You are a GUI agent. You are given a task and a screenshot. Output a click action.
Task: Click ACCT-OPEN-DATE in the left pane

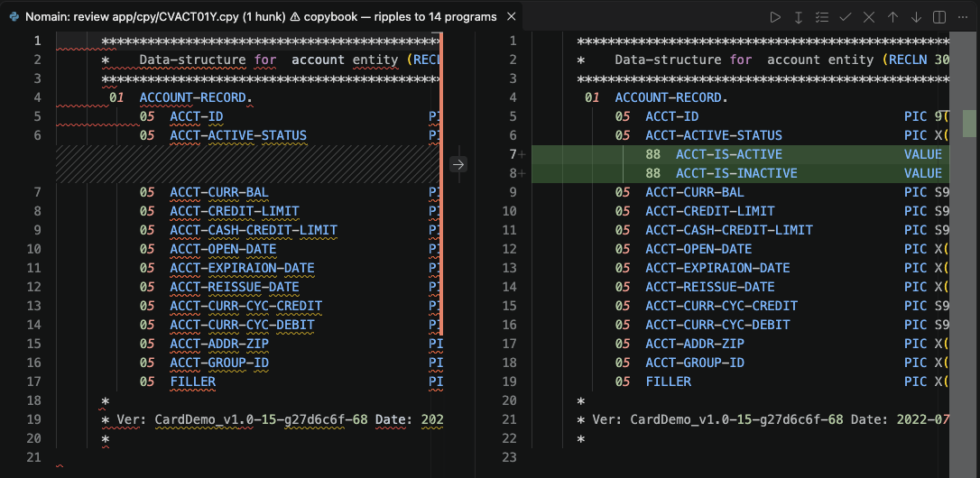[x=223, y=249]
